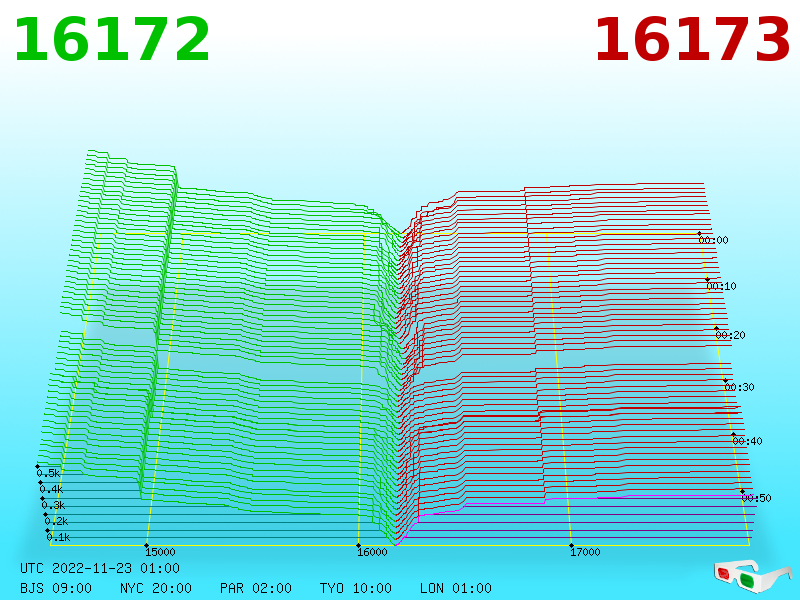The image size is (800, 600).
Task: Click the 0.3k volume axis label
Action: point(54,505)
